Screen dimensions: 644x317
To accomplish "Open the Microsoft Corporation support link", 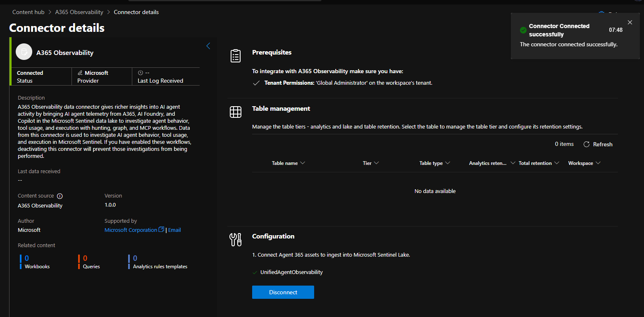I will click(134, 230).
